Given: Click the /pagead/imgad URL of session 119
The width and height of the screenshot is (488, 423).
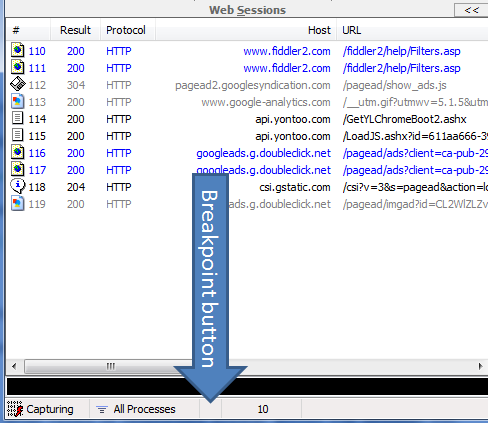Looking at the screenshot, I should tap(415, 204).
